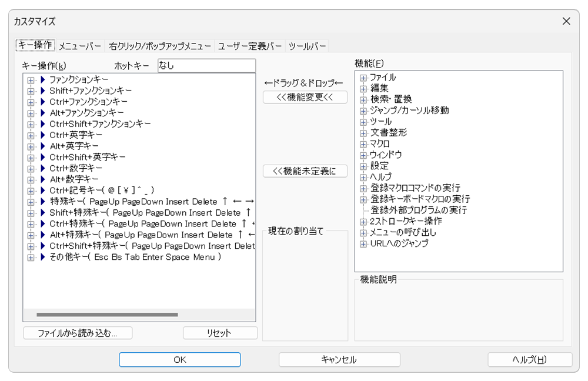The image size is (588, 381).
Task: Click the キャンセル button
Action: 339,360
